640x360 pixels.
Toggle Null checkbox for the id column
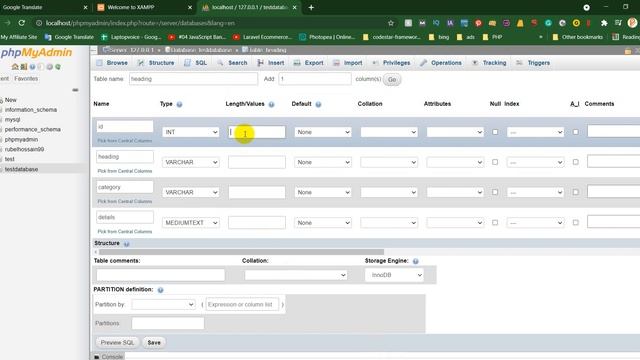pos(495,132)
